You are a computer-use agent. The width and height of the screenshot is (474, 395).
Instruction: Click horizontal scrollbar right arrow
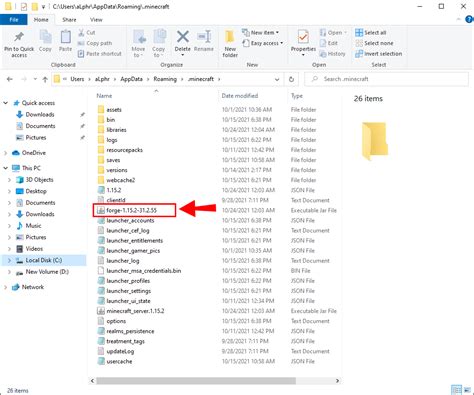337,380
